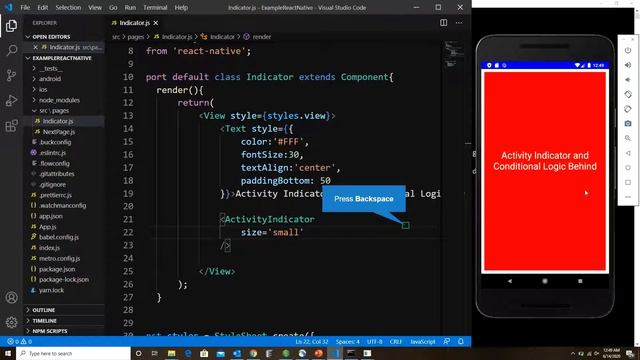Click Ln 22, Col 32 in status bar
The width and height of the screenshot is (640, 360).
[311, 342]
